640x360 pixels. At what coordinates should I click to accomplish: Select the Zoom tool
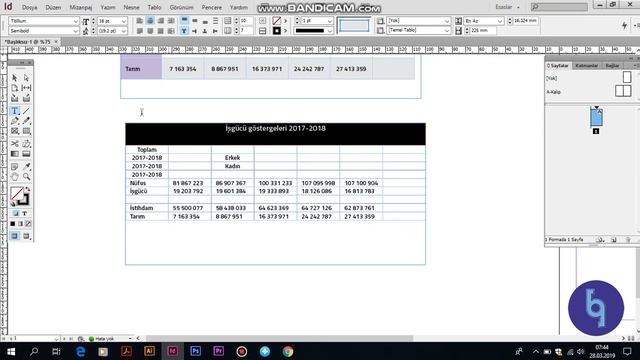pyautogui.click(x=26, y=177)
